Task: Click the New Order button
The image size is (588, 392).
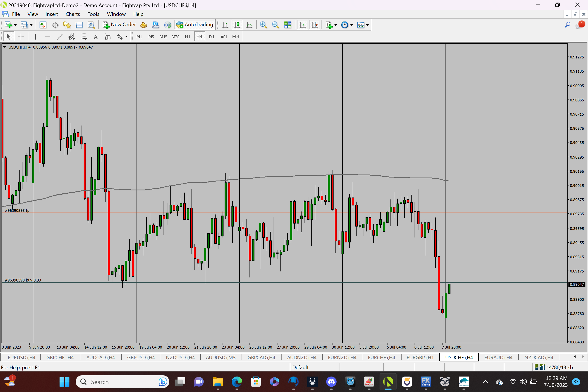Action: [119, 25]
